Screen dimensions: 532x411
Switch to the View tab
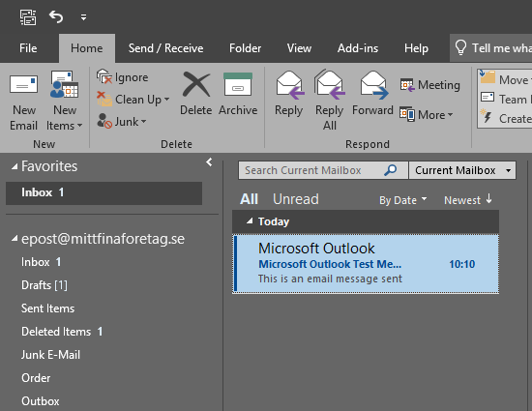[299, 48]
